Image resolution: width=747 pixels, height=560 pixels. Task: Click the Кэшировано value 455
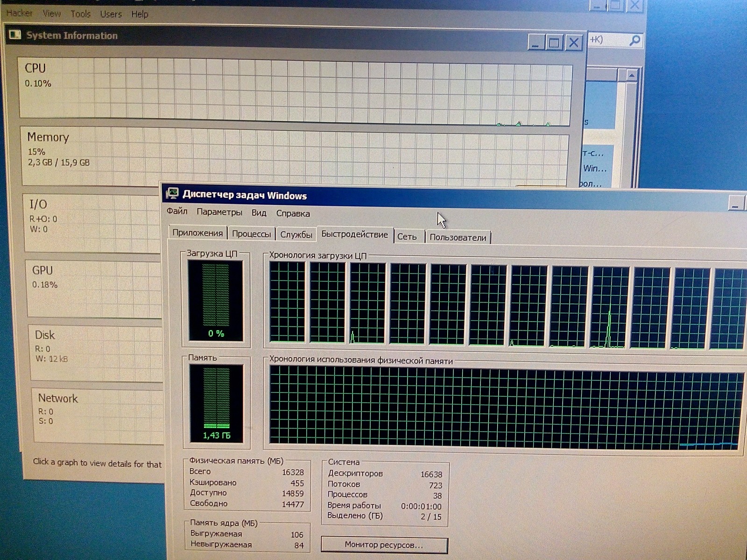(x=297, y=483)
